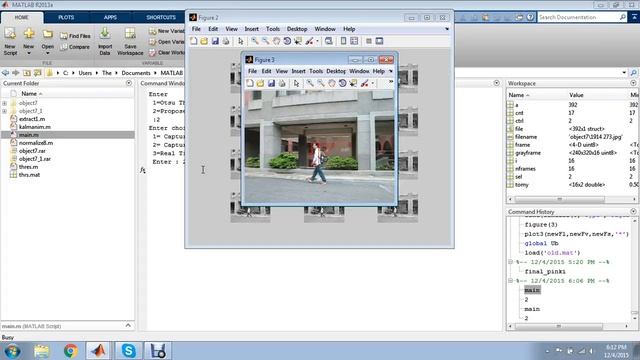The image size is (640, 360).
Task: Expand object7 folder in Current Folder
Action: [4, 103]
